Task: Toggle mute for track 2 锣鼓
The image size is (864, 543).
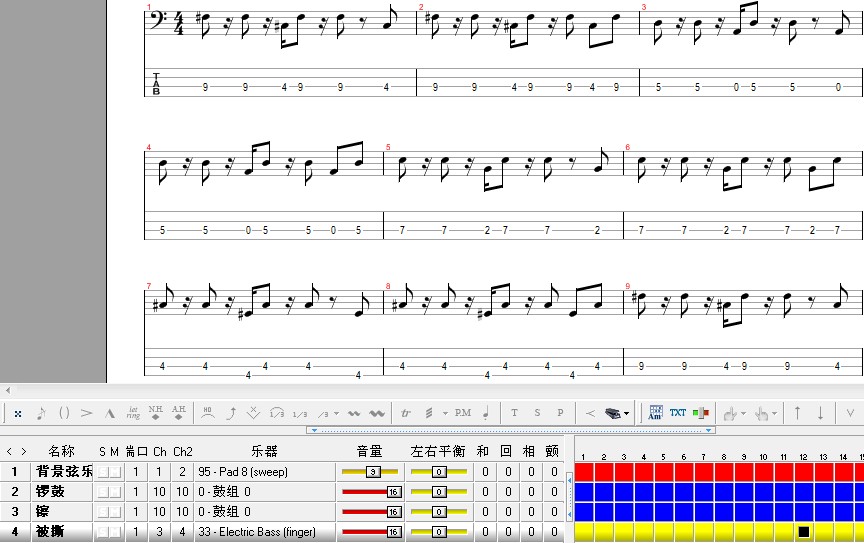Action: 115,491
